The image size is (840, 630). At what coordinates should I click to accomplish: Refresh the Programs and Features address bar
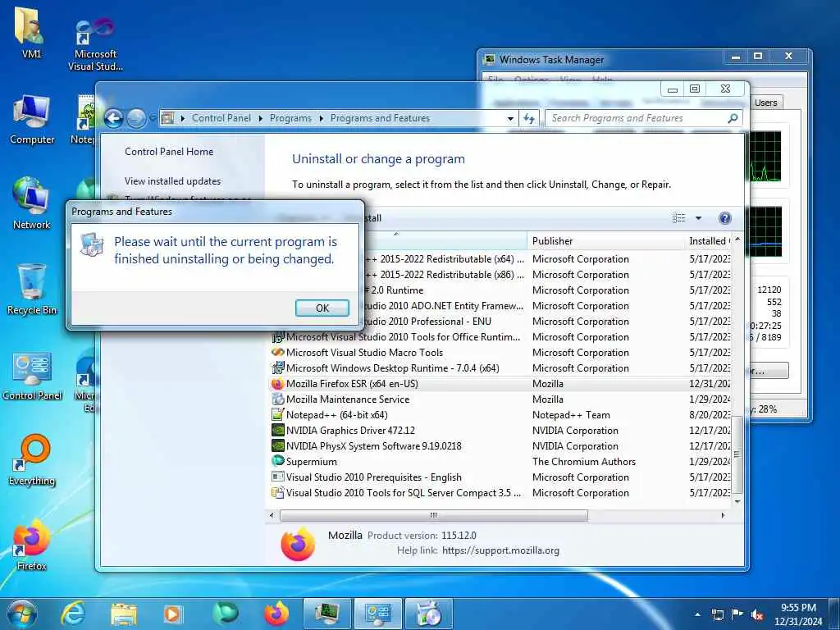(529, 118)
